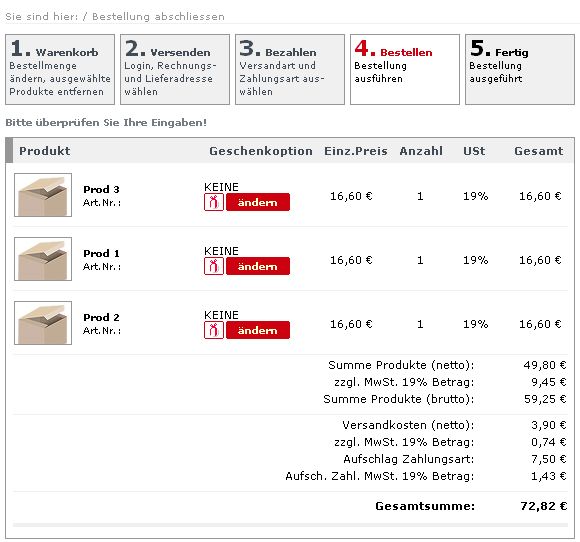Click the 'Geschenkoption' column header
Viewport: 580px width, 542px height.
[261, 151]
